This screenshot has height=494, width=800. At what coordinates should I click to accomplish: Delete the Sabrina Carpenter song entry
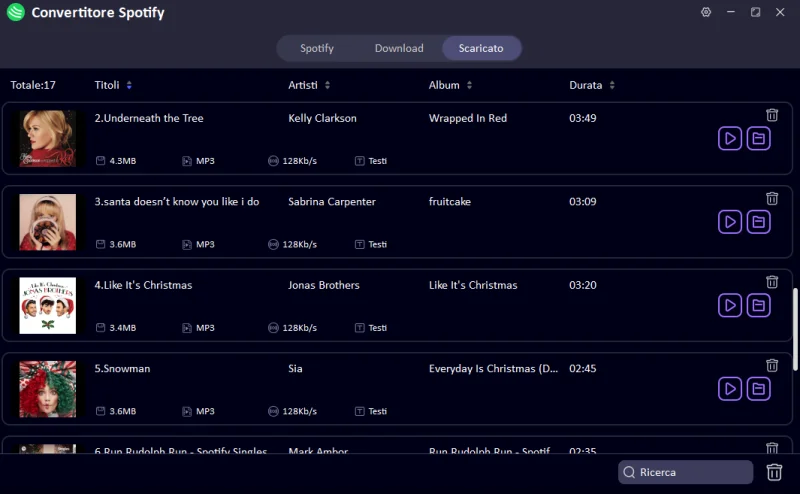point(772,199)
